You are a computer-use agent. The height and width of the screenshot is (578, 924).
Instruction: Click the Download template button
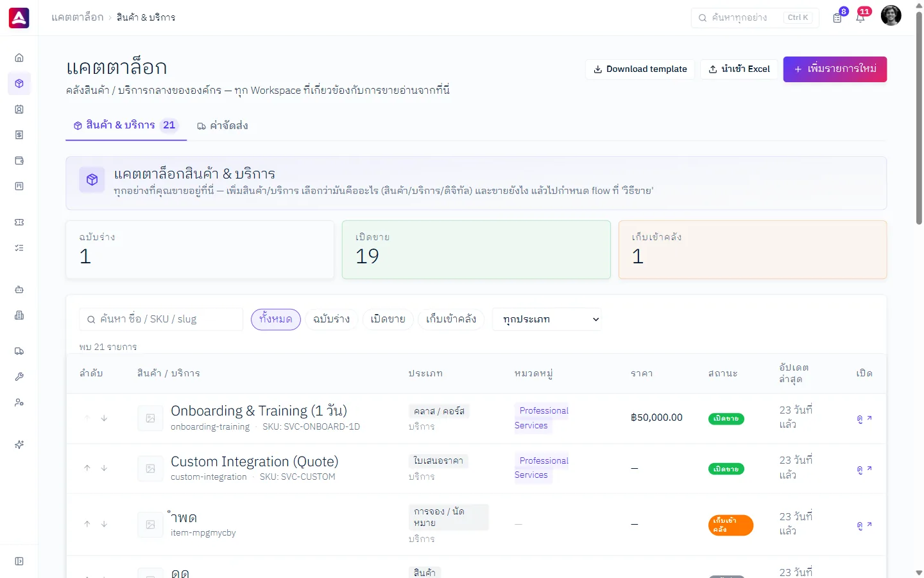pos(640,69)
